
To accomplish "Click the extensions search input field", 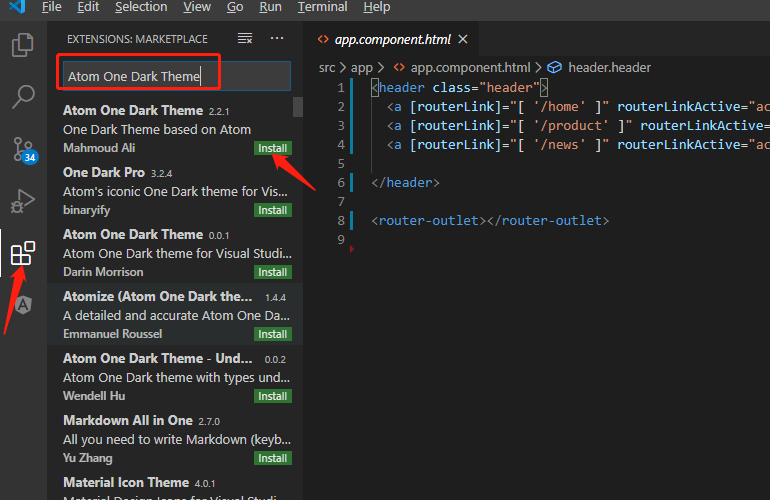I will click(177, 76).
